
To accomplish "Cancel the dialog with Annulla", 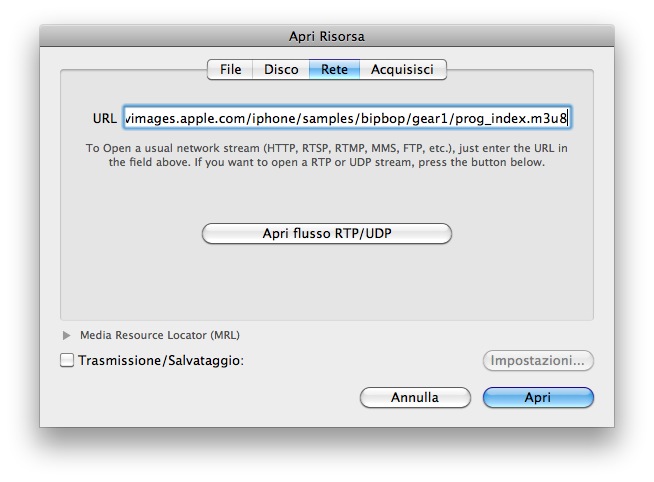I will tap(415, 398).
